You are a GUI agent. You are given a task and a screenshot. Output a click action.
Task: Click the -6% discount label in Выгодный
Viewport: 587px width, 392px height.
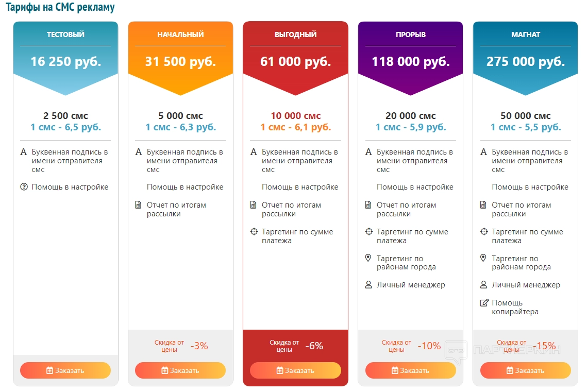[314, 346]
